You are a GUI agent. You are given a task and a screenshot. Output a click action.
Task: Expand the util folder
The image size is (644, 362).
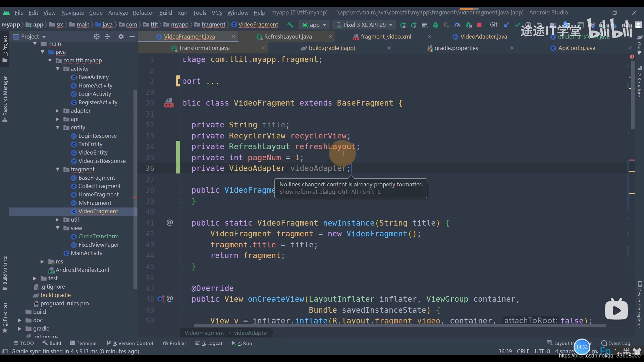(x=57, y=220)
